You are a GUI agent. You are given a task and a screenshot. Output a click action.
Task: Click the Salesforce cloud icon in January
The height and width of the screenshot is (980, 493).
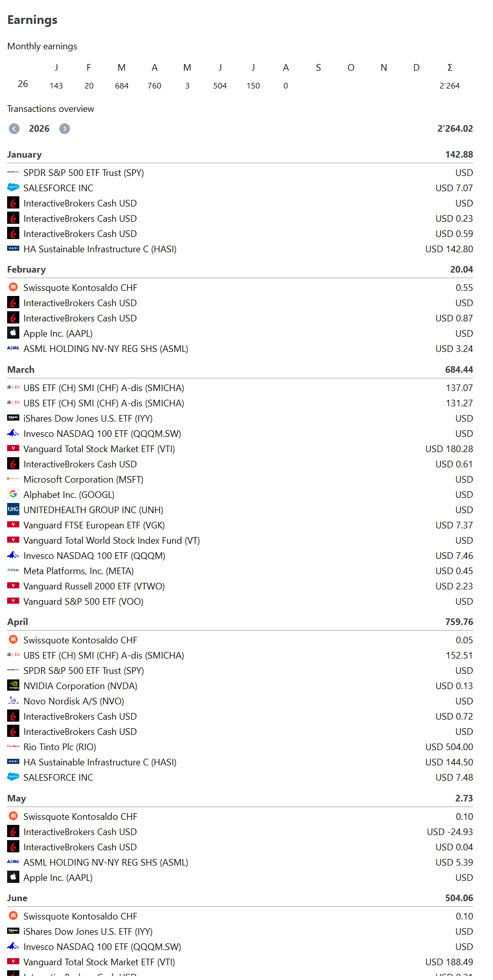click(x=13, y=188)
